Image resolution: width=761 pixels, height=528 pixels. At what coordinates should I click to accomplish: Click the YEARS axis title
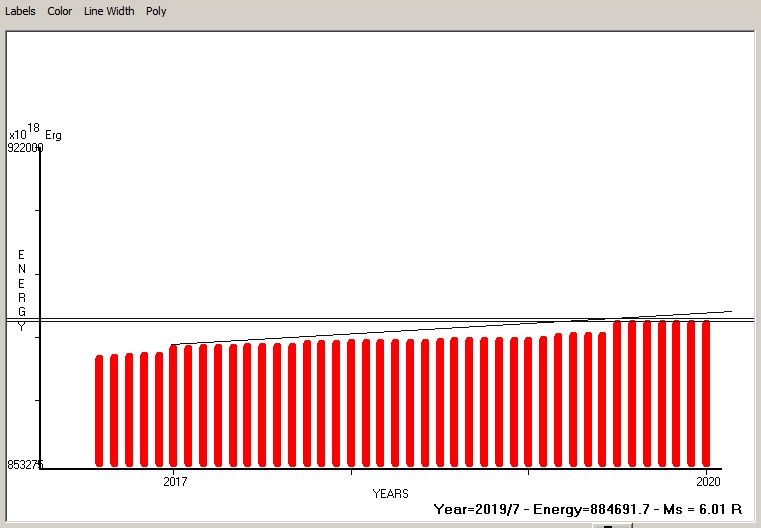click(390, 494)
